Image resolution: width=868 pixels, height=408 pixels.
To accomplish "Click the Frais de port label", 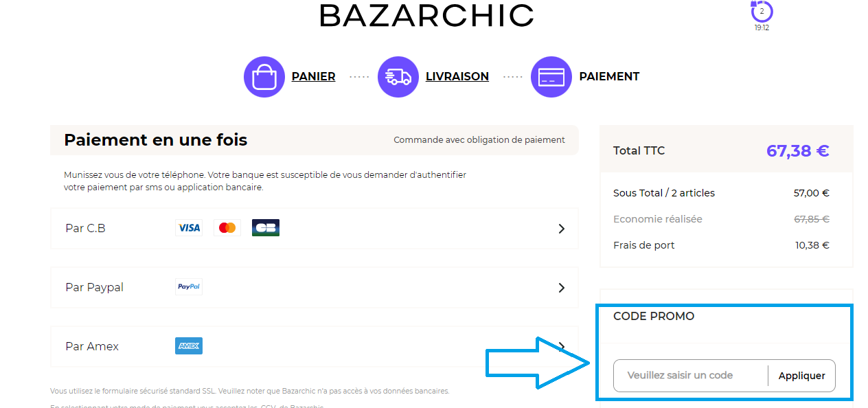I will (x=644, y=245).
